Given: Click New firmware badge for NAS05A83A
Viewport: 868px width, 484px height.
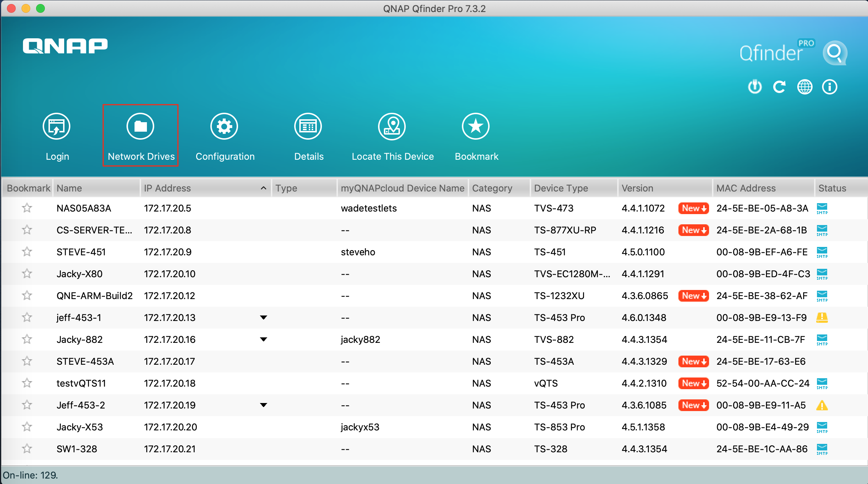Looking at the screenshot, I should click(x=693, y=208).
